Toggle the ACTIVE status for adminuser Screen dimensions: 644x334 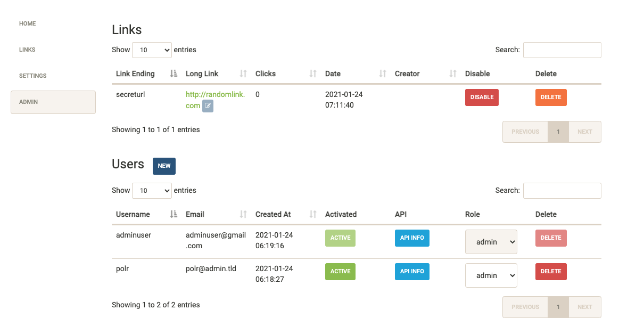tap(340, 238)
